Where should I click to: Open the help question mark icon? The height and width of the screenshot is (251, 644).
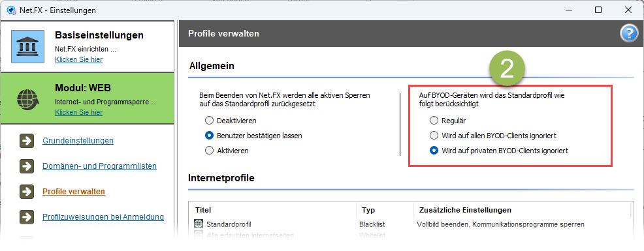628,34
